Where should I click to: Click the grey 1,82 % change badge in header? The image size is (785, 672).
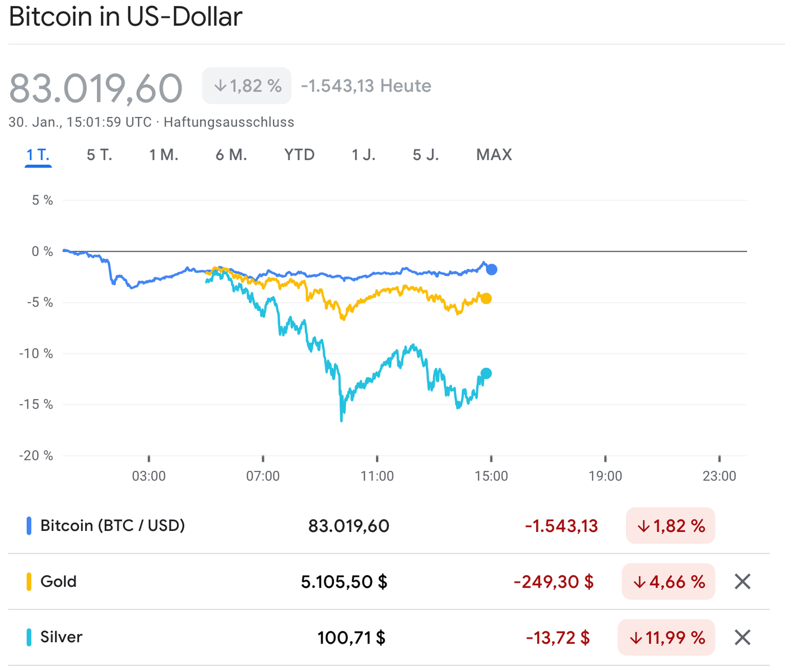click(247, 86)
